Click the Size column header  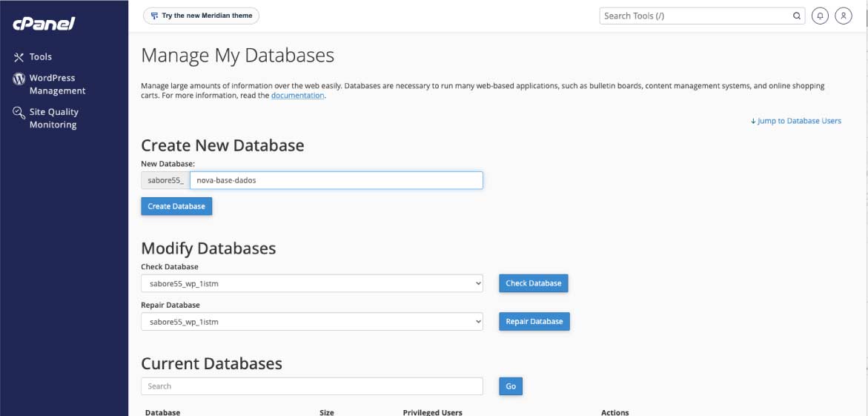(327, 412)
